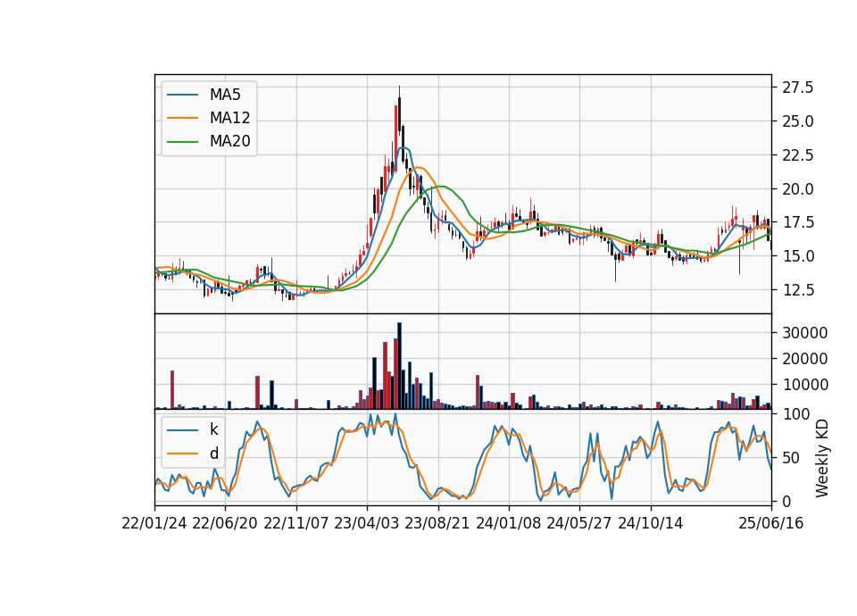Click the 15.0 price axis label
Screen dimensions: 857x616
coord(797,256)
